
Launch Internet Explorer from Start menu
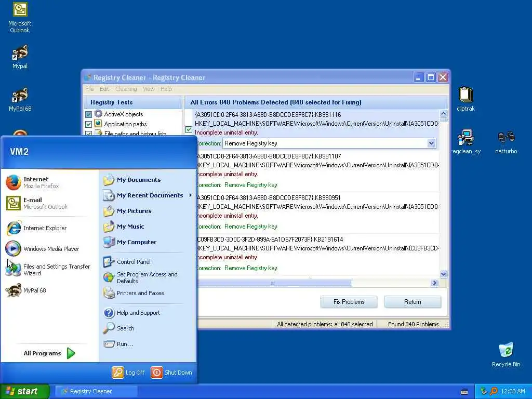49,228
